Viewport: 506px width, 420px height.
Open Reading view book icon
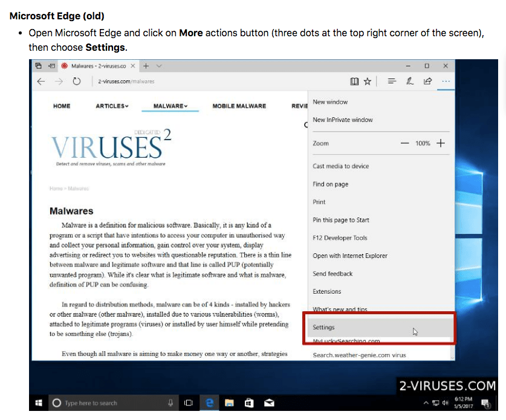(x=354, y=82)
